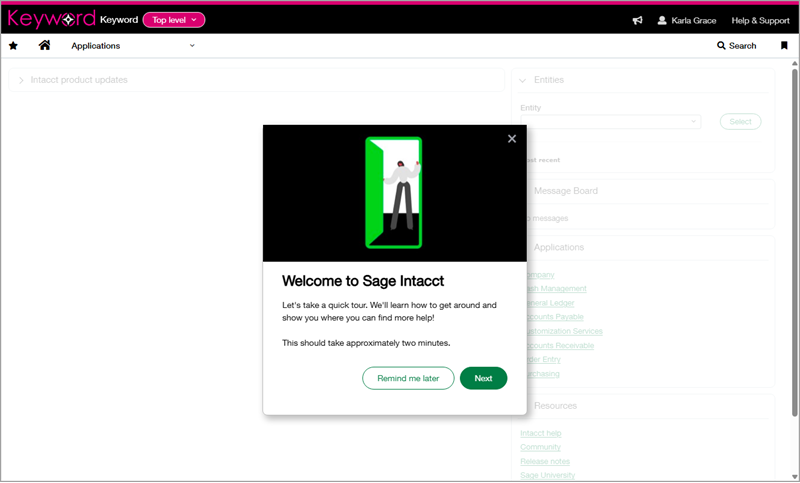Viewport: 800px width, 483px height.
Task: Open the Order Entry link
Action: 542,359
